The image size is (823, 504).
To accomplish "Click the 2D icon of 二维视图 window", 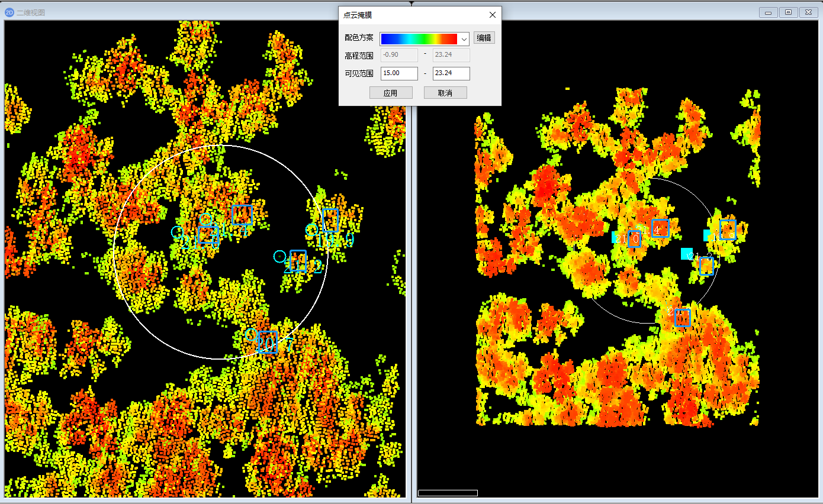I will (9, 12).
